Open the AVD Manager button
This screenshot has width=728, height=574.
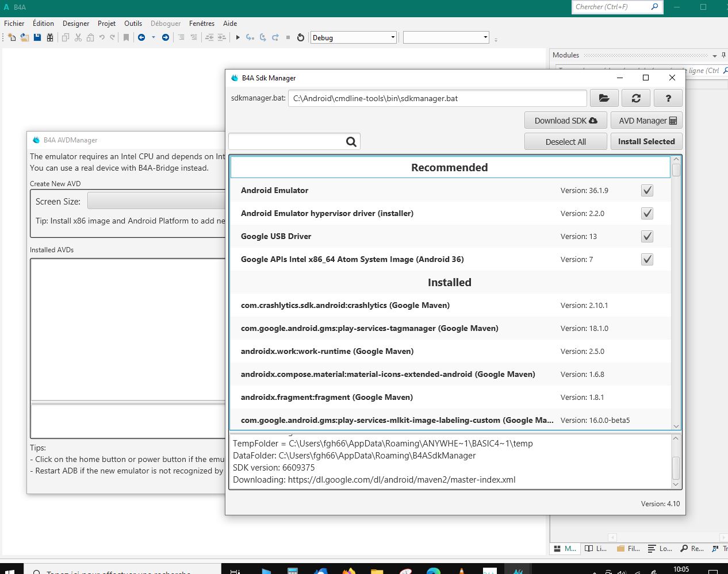647,121
